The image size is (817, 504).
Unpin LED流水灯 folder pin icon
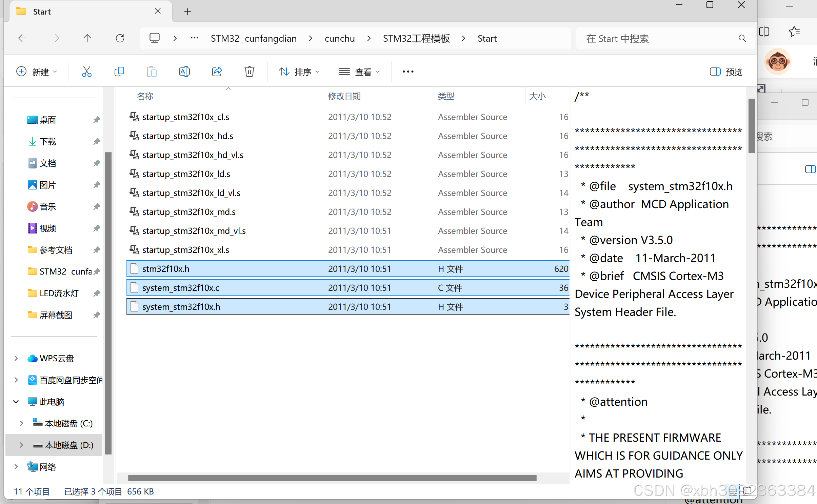point(97,293)
